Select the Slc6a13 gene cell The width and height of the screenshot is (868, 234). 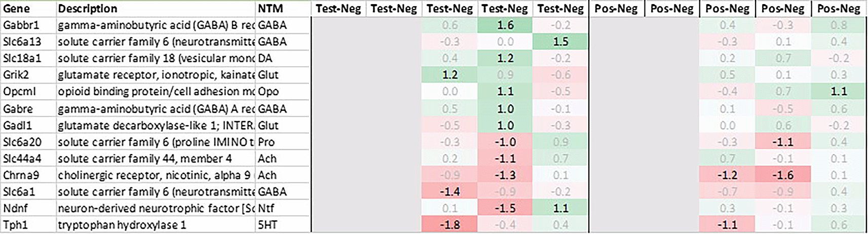pos(28,42)
